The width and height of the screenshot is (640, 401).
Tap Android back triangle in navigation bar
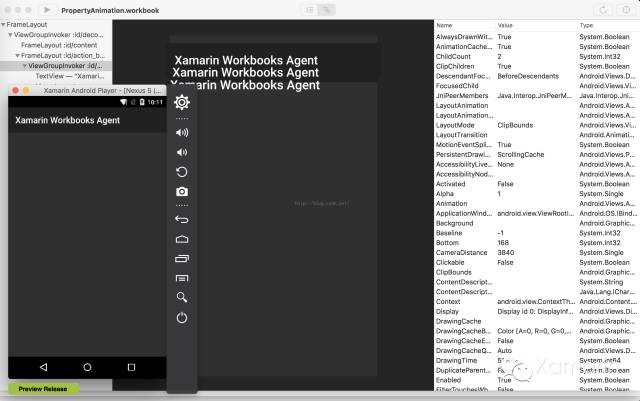[x=43, y=367]
